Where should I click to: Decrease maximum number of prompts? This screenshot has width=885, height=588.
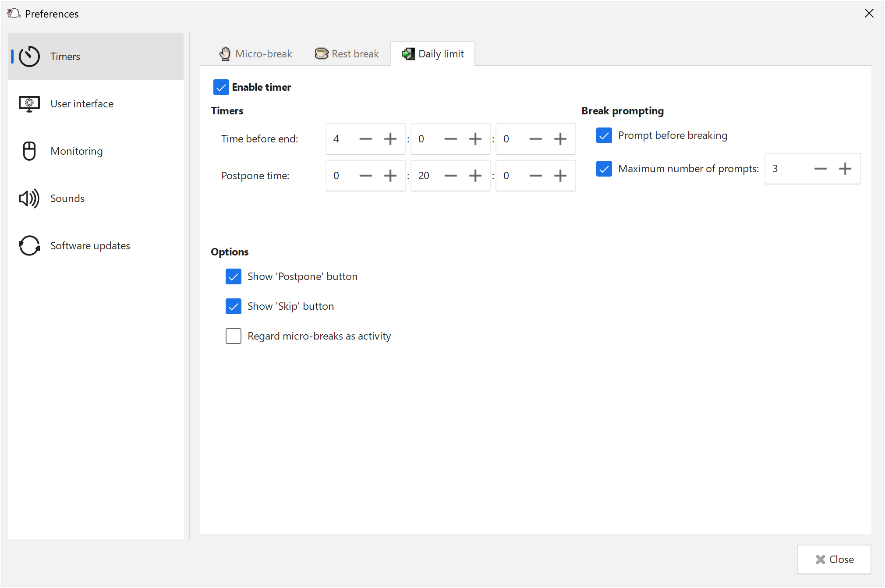820,169
